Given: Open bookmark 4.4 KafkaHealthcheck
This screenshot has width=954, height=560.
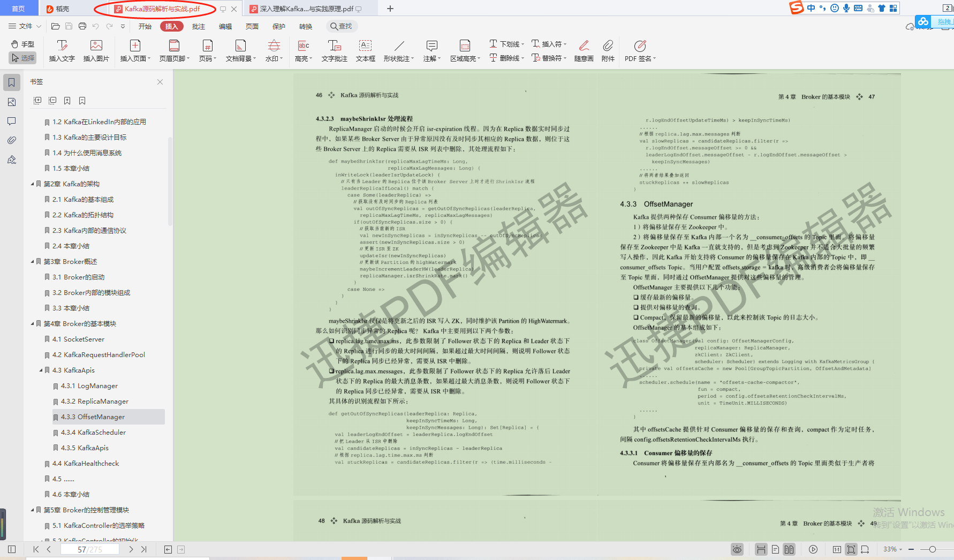Looking at the screenshot, I should click(x=86, y=463).
